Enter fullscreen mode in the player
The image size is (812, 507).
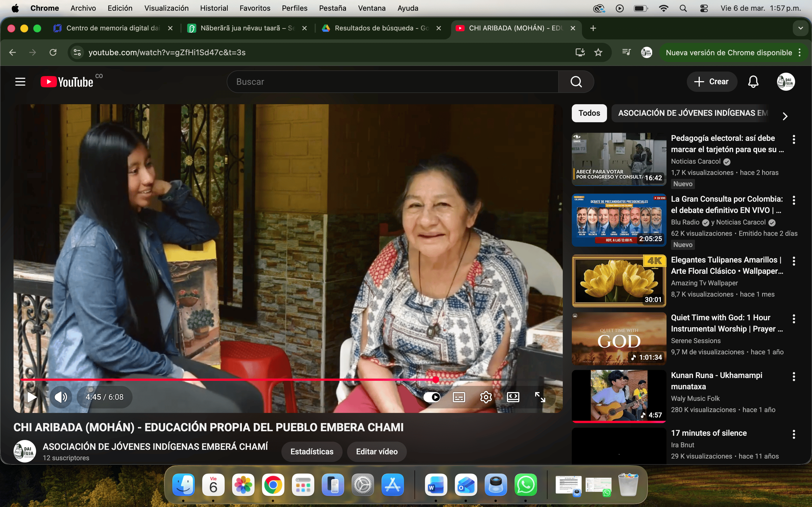coord(540,397)
